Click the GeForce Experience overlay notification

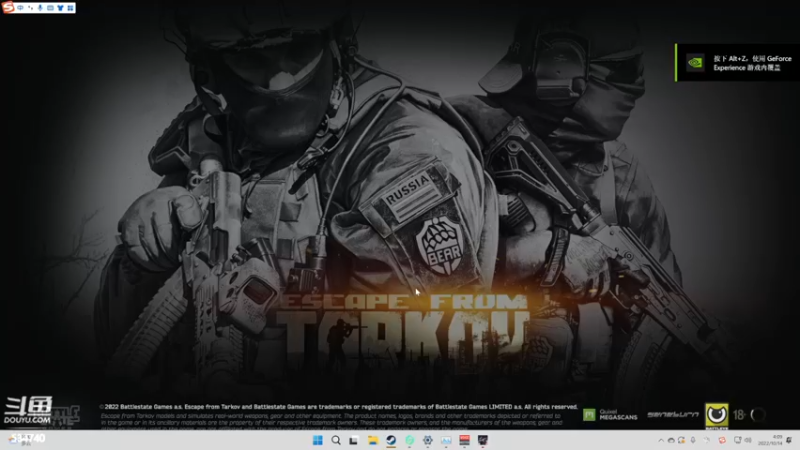coord(738,63)
